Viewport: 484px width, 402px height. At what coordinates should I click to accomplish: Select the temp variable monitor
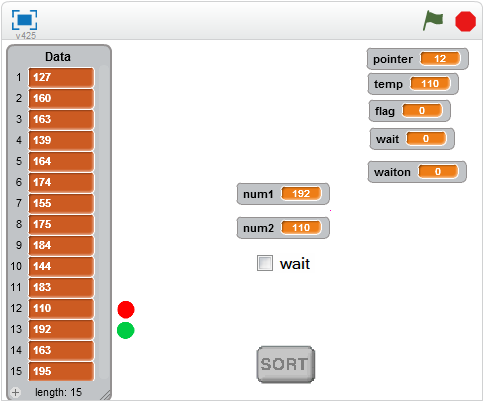point(413,84)
